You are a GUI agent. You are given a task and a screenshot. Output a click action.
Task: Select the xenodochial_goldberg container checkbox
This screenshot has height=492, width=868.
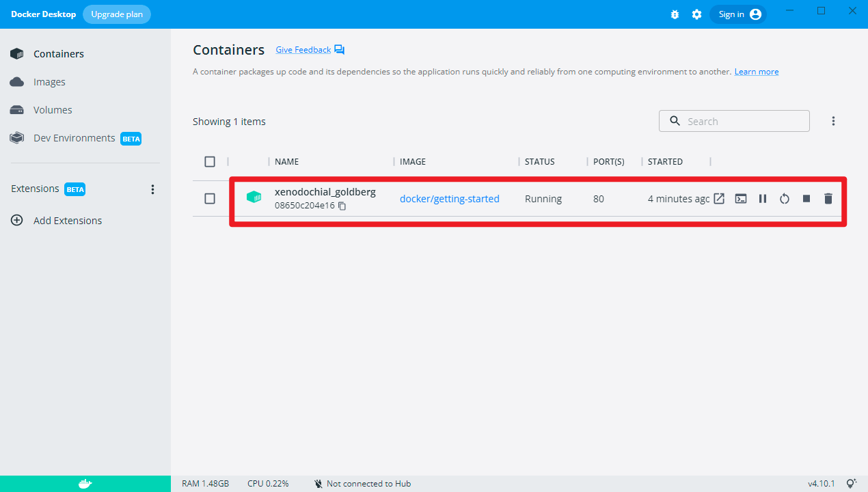[x=210, y=199]
